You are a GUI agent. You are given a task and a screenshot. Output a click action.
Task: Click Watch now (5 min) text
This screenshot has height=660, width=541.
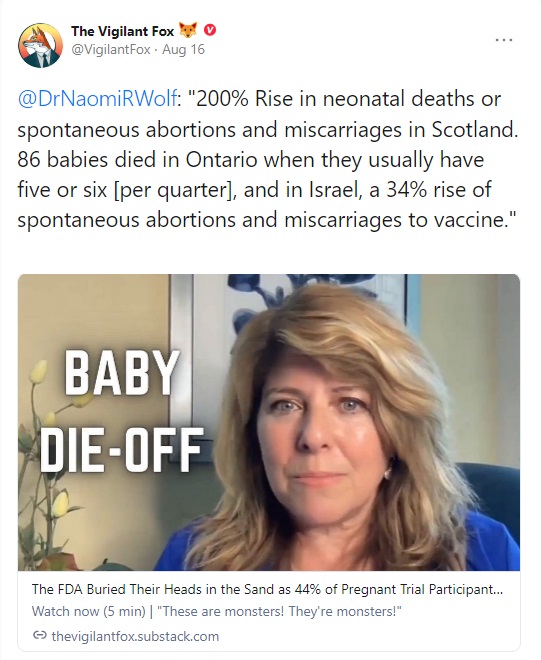pos(88,611)
